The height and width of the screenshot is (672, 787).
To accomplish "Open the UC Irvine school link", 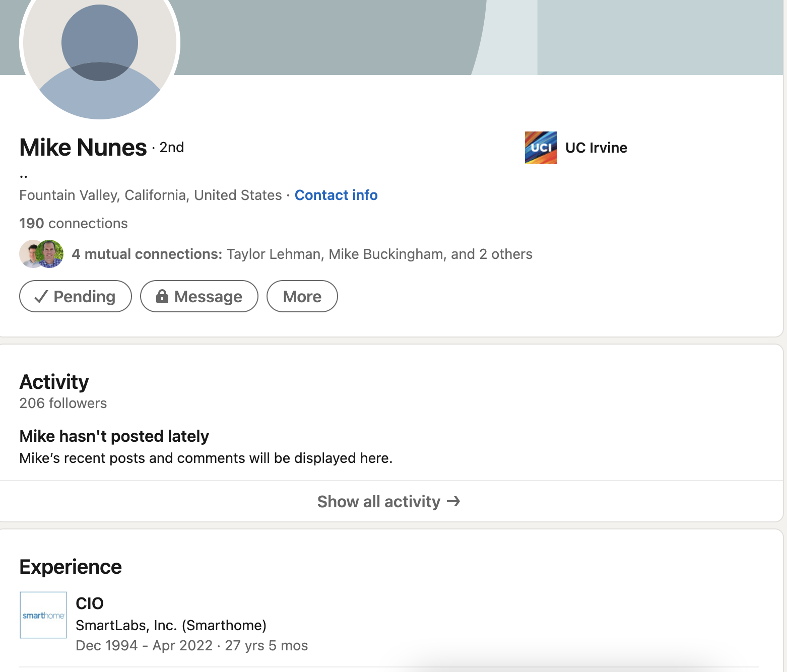I will (x=596, y=148).
